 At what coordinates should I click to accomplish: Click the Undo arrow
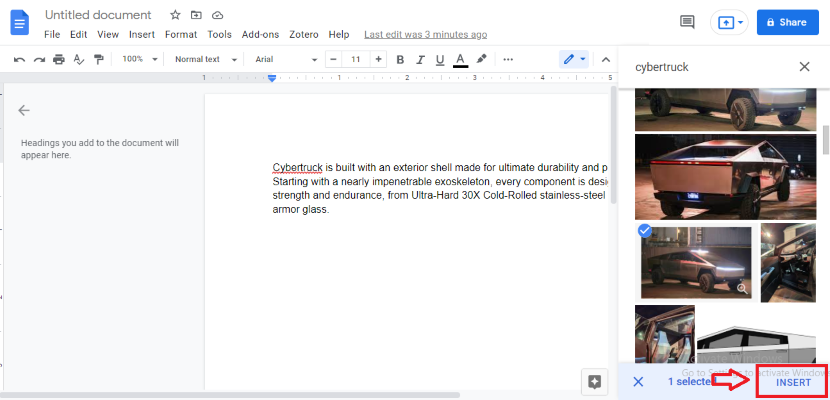[x=20, y=59]
